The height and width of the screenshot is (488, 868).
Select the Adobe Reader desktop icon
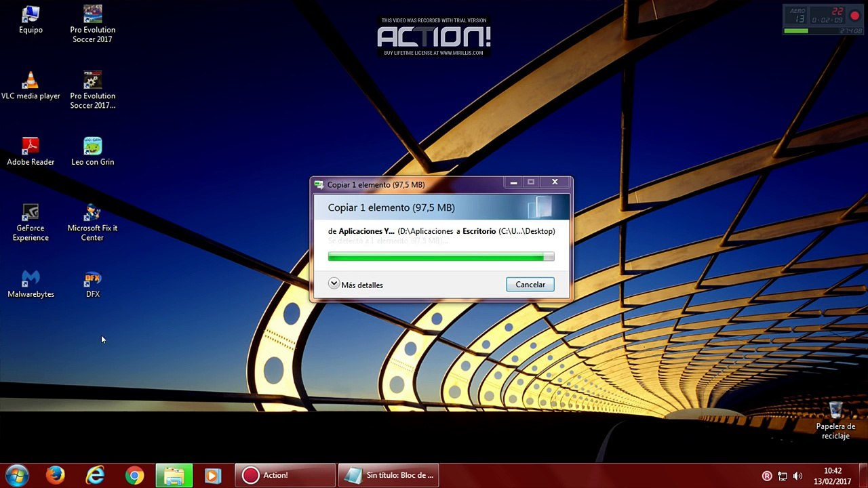[31, 151]
